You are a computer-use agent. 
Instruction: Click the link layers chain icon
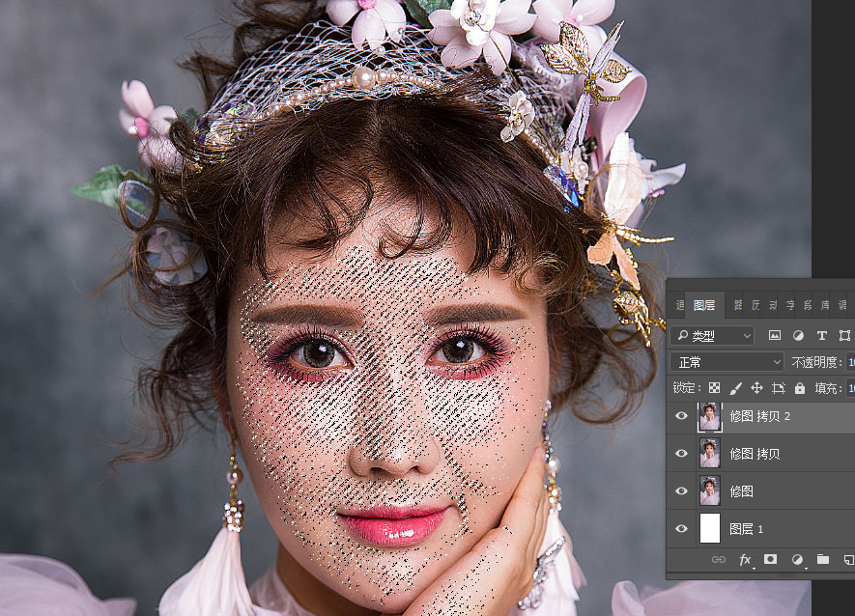click(x=719, y=559)
